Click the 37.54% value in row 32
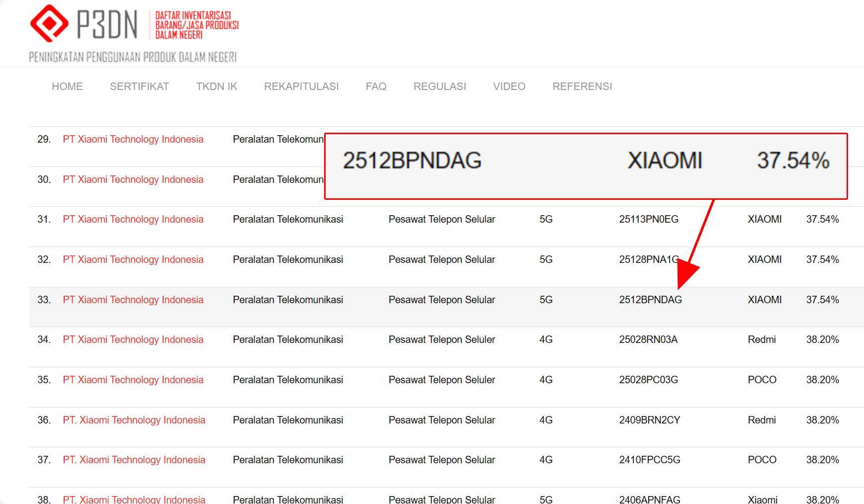This screenshot has width=864, height=504. click(x=823, y=259)
